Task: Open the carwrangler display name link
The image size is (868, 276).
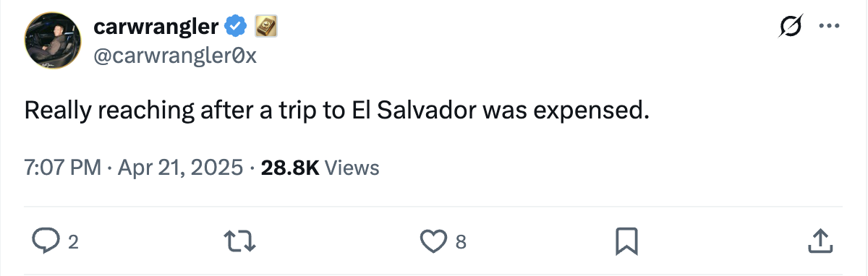Action: 156,27
